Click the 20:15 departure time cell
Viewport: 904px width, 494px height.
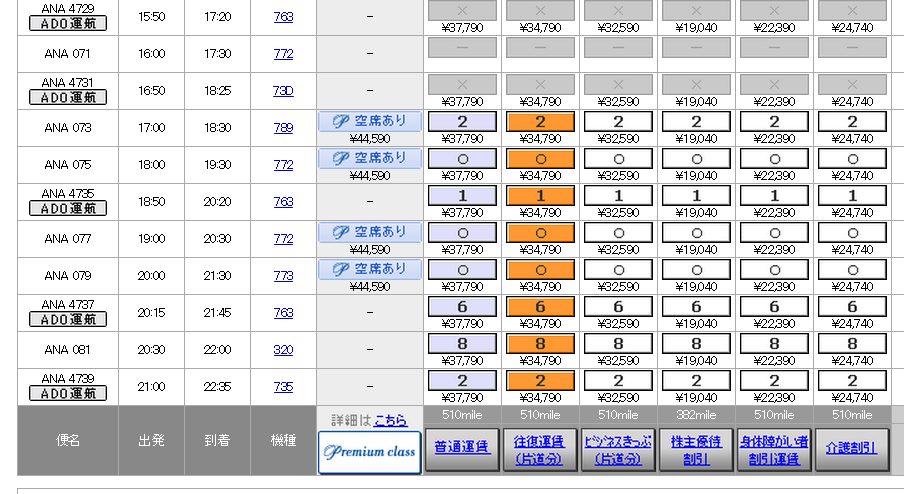point(151,312)
